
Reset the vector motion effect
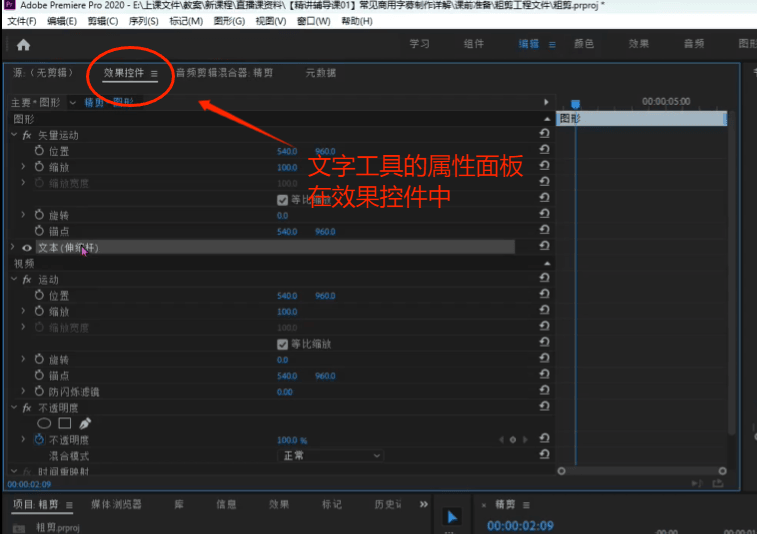[x=543, y=135]
